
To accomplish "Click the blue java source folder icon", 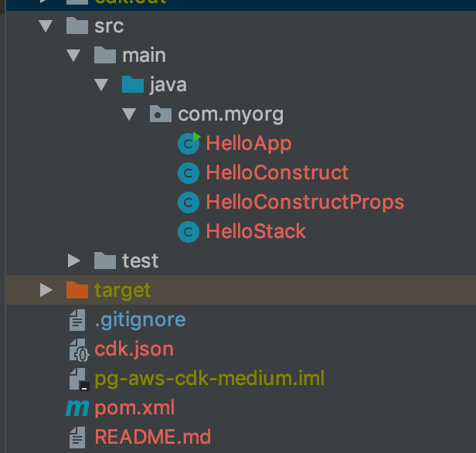I will 133,84.
